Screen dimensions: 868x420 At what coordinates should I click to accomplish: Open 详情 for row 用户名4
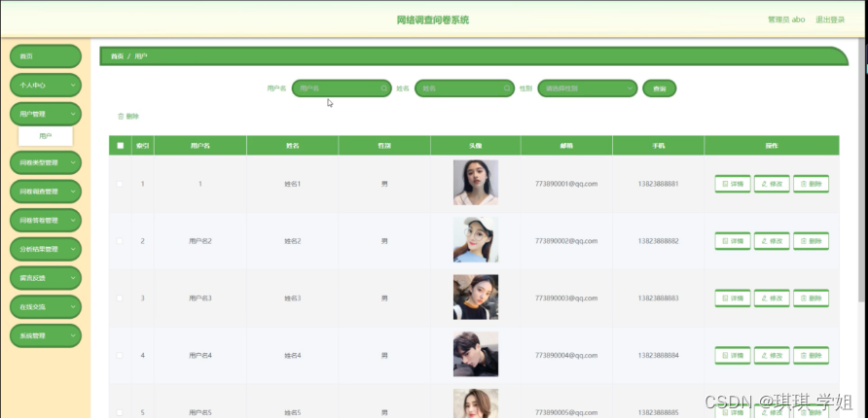point(733,355)
